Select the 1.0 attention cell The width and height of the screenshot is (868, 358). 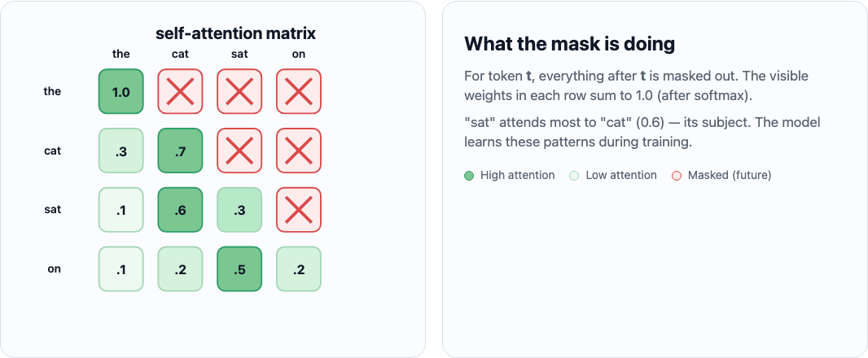point(121,91)
